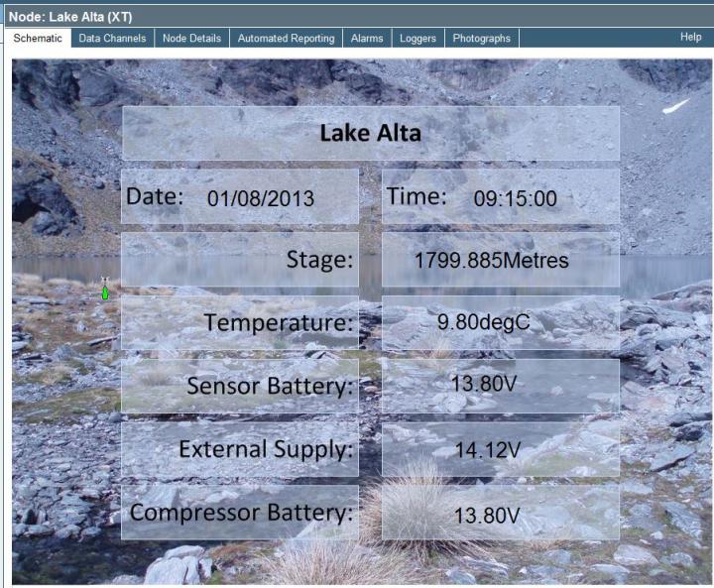Click the Temperature label box
714x588 pixels.
[x=240, y=322]
